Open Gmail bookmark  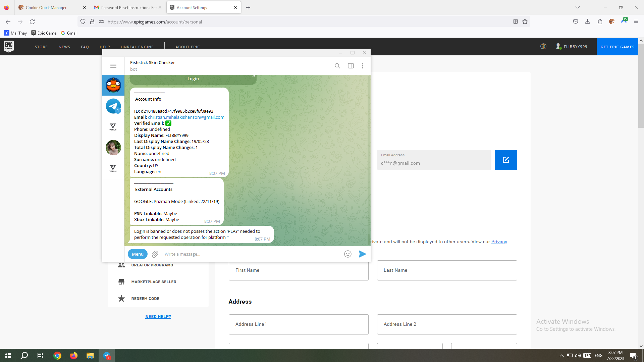[69, 33]
